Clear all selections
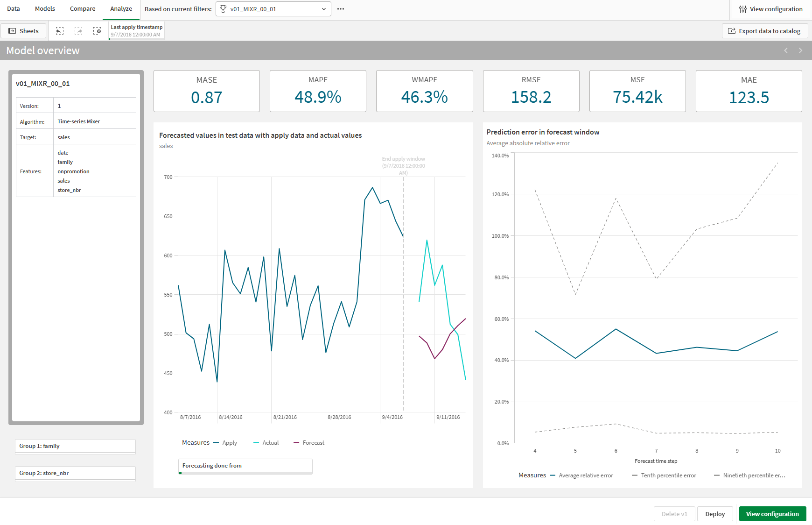This screenshot has height=525, width=812. [x=98, y=30]
